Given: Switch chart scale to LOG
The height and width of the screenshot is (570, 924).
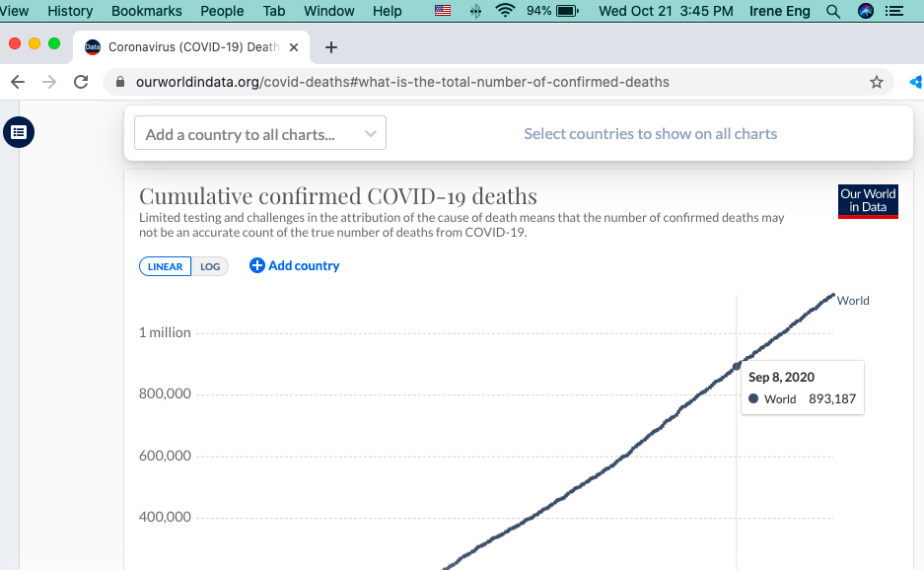Looking at the screenshot, I should click(210, 266).
